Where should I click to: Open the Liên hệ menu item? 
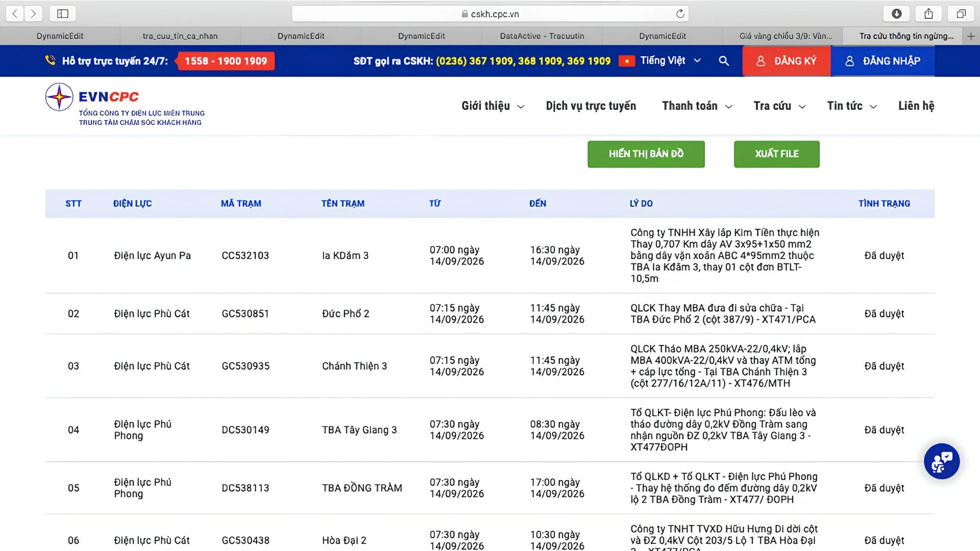pyautogui.click(x=916, y=106)
